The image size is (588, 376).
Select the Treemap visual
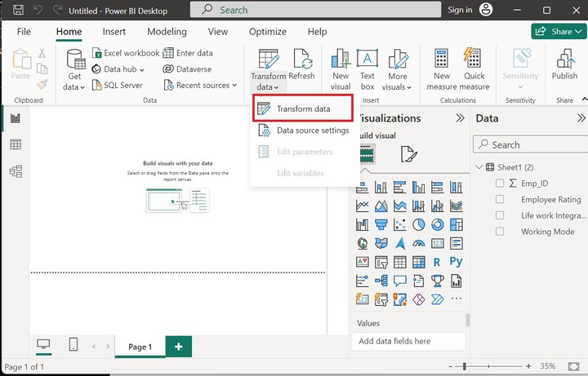(x=456, y=224)
